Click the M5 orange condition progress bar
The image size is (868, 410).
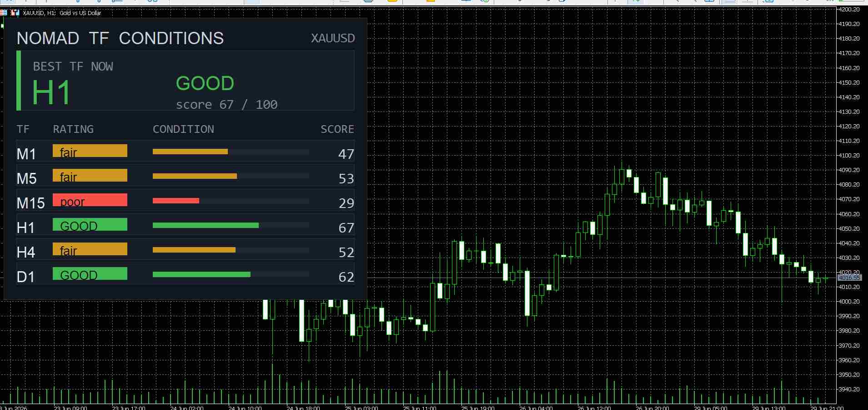coord(195,176)
